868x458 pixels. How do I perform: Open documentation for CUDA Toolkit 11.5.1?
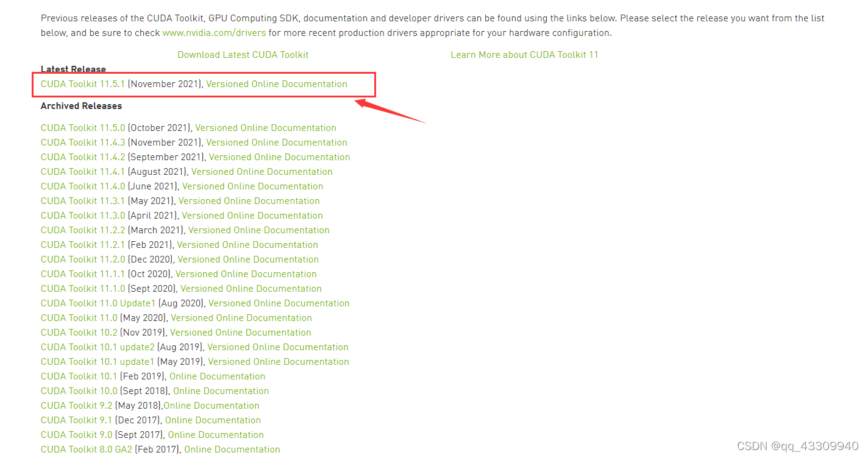pos(277,84)
